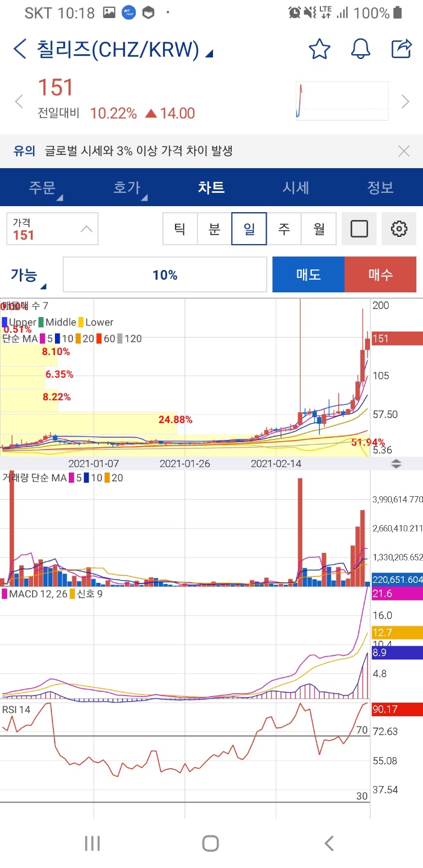Tap the Android home button
423x868 pixels.
click(211, 843)
